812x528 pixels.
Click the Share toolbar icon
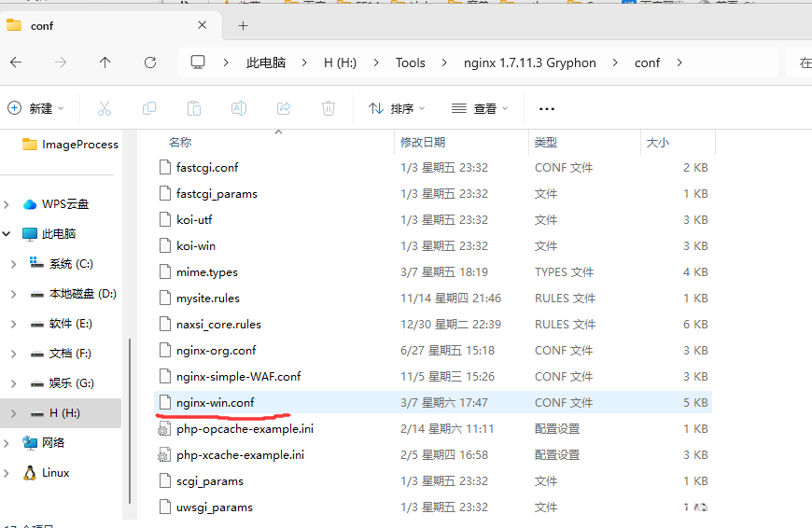point(284,108)
